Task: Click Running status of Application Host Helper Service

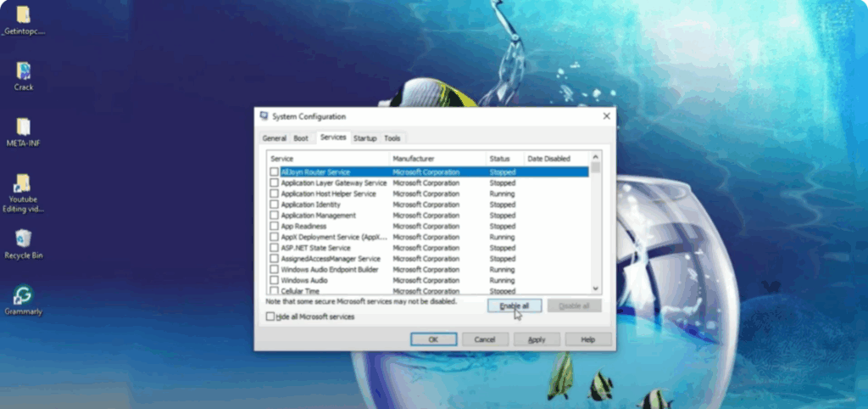Action: pyautogui.click(x=502, y=194)
